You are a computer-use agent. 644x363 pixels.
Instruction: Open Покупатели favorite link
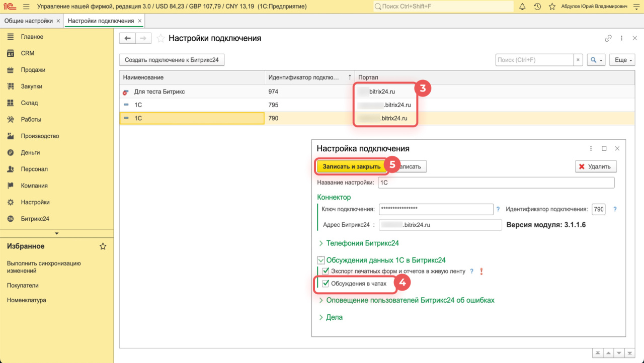23,286
